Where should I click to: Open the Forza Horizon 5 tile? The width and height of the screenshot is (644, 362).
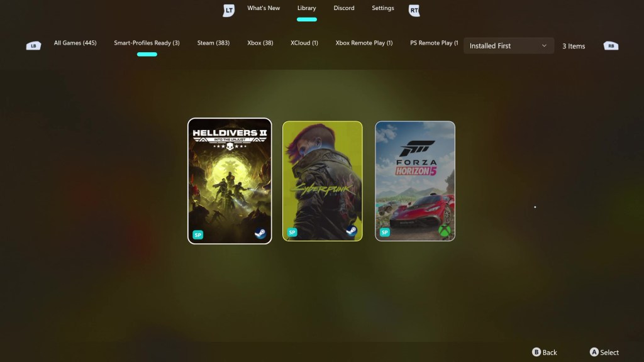[415, 180]
